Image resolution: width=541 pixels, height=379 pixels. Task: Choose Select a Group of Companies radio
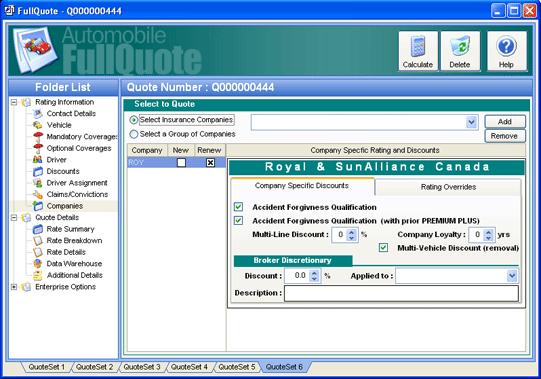pyautogui.click(x=134, y=134)
